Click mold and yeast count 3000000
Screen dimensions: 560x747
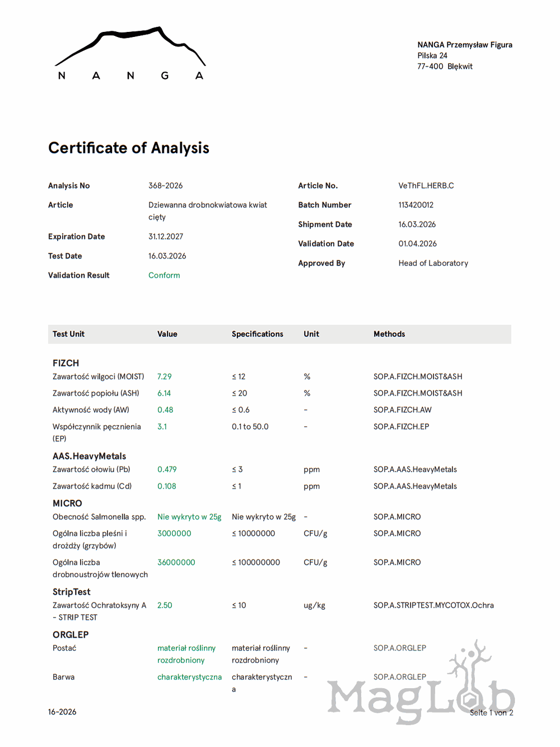point(174,533)
